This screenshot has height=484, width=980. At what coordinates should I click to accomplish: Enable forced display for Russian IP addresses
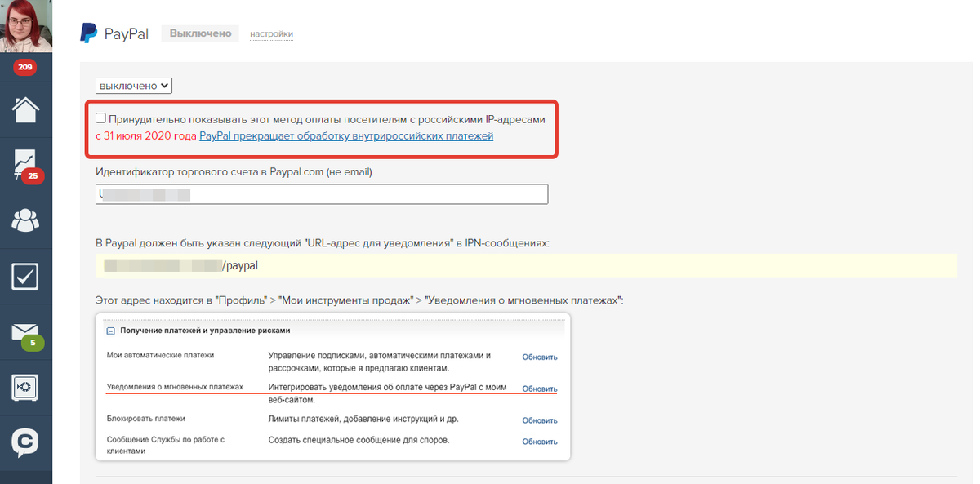[x=100, y=118]
